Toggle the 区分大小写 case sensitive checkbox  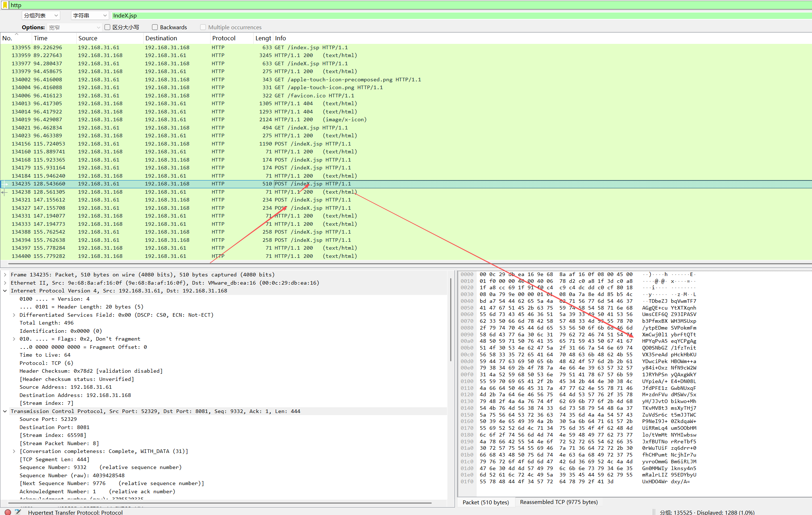click(x=107, y=27)
